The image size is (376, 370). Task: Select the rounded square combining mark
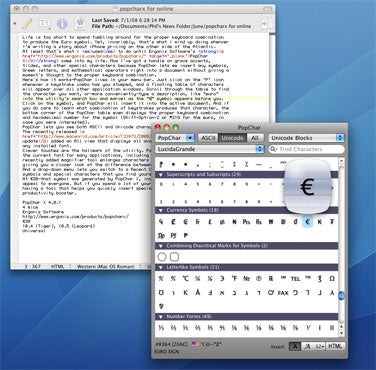[x=174, y=257]
